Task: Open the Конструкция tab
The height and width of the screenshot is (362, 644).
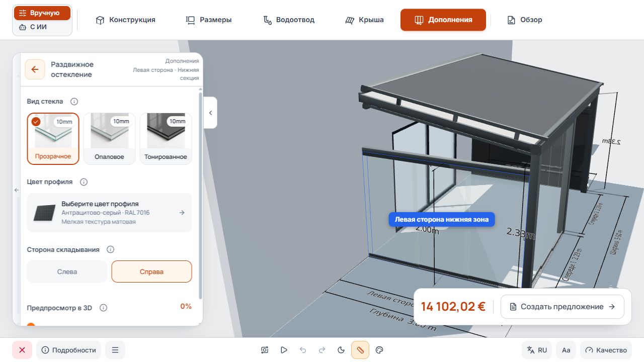Action: (125, 20)
